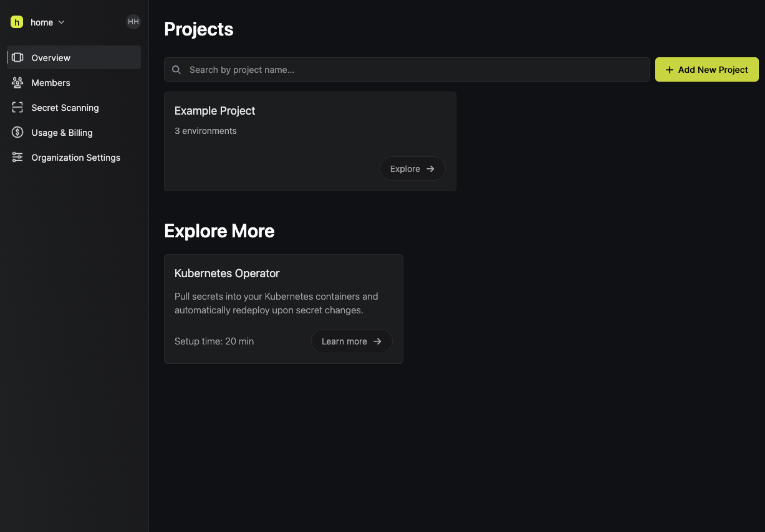Click the Kubernetes Operator card title
The width and height of the screenshot is (765, 532).
point(227,273)
